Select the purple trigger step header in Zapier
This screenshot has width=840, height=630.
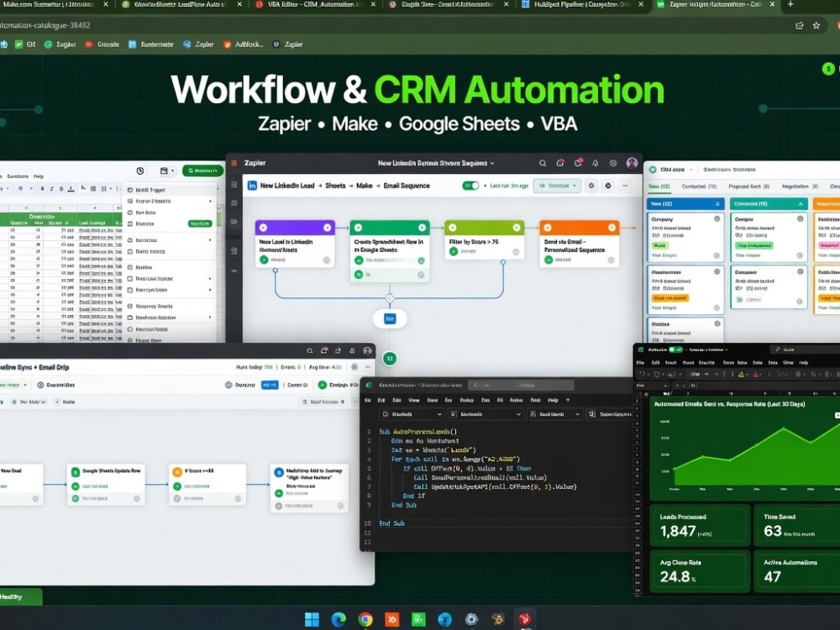295,228
